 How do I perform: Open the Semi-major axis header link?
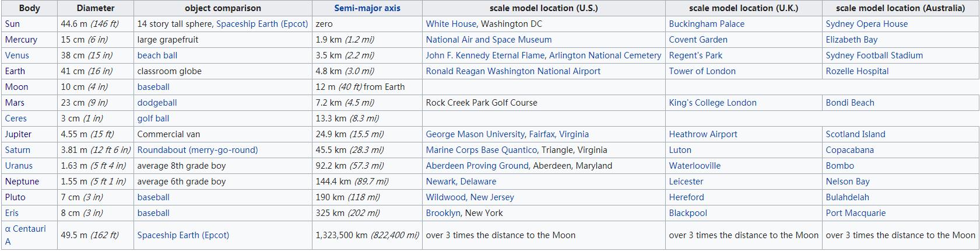[367, 8]
